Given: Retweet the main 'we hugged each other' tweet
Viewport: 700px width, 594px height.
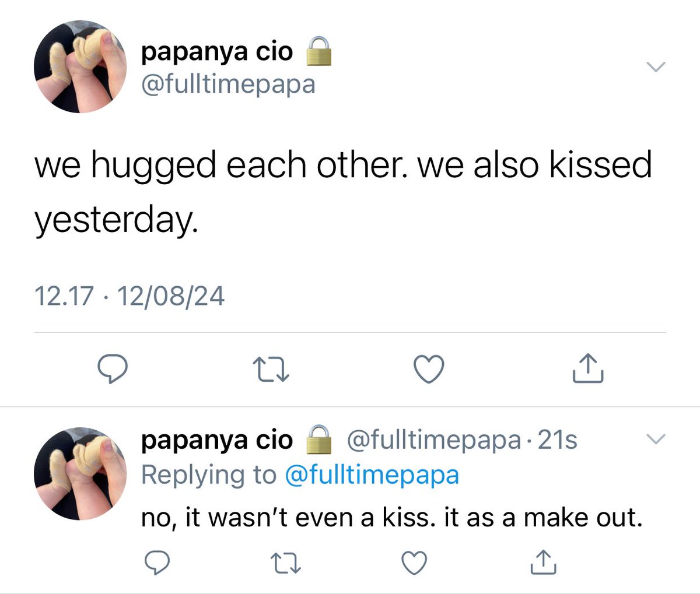Looking at the screenshot, I should coord(270,370).
